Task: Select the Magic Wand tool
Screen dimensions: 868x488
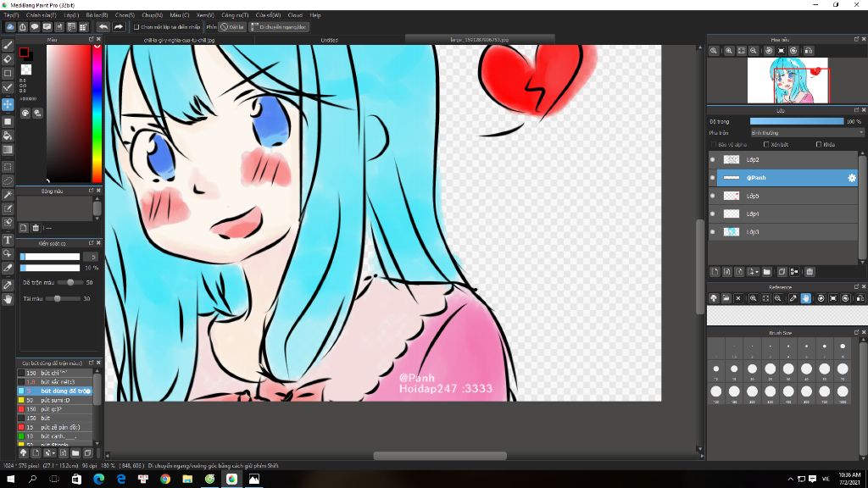Action: (x=8, y=195)
